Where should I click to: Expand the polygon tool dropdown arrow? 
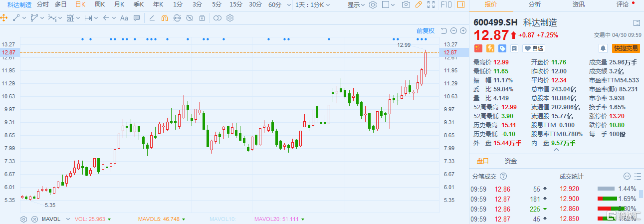coord(42,18)
